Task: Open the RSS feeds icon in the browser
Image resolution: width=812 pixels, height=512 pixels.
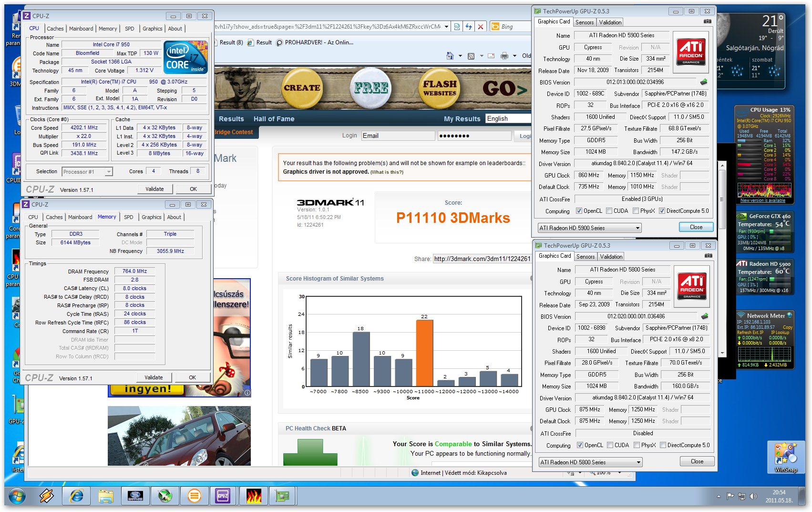Action: click(x=471, y=56)
